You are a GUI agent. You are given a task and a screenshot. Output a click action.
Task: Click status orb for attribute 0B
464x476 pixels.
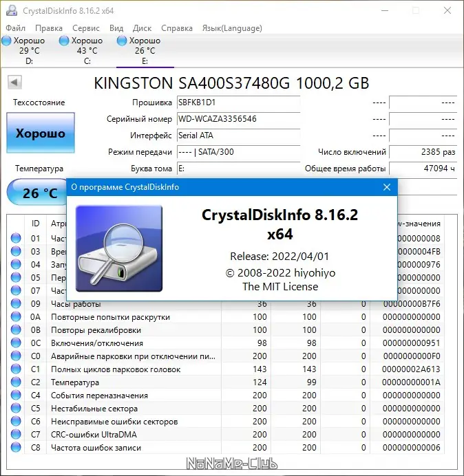[x=16, y=329]
